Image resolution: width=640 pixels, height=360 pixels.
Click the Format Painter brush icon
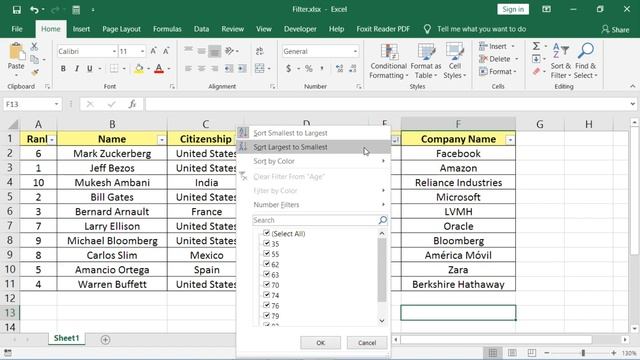tap(35, 73)
